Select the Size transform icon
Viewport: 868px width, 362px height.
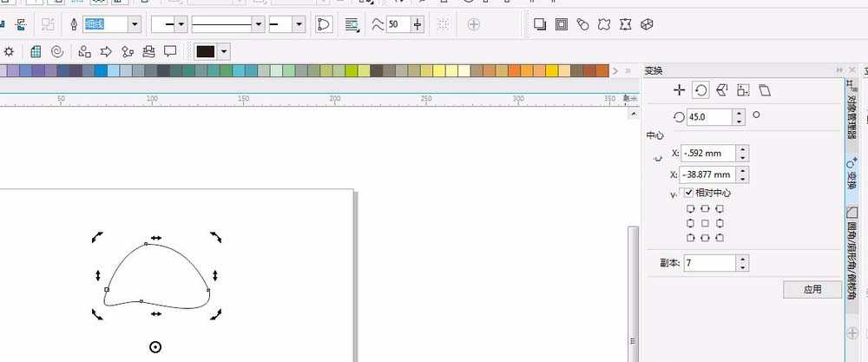pyautogui.click(x=743, y=90)
